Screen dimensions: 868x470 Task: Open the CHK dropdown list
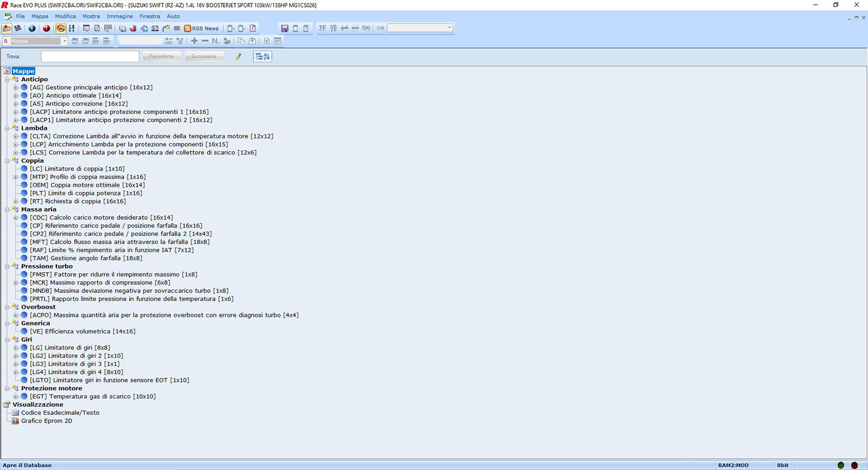pos(449,28)
